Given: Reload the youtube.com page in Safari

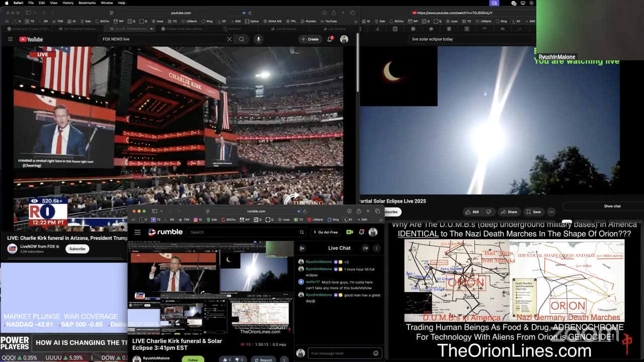Looking at the screenshot, I should coord(250,13).
